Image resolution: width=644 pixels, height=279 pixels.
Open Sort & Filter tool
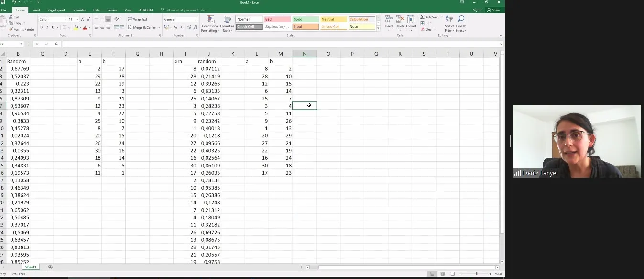pyautogui.click(x=449, y=23)
